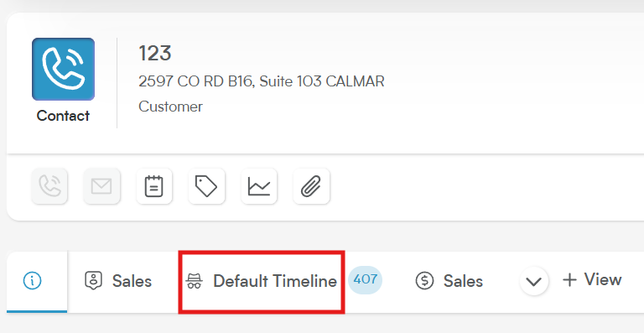Click the + View button
Image resolution: width=644 pixels, height=333 pixels.
click(592, 280)
